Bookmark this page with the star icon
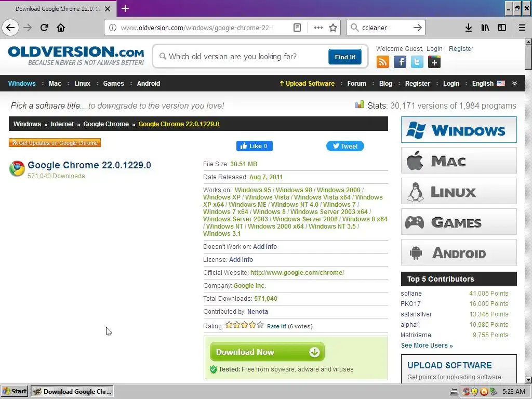The image size is (532, 399). 333,28
